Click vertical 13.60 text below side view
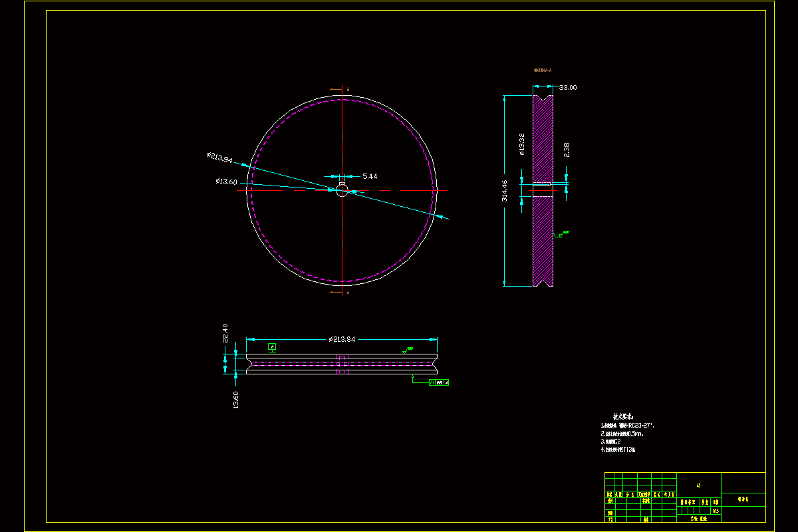The image size is (798, 532). 235,400
